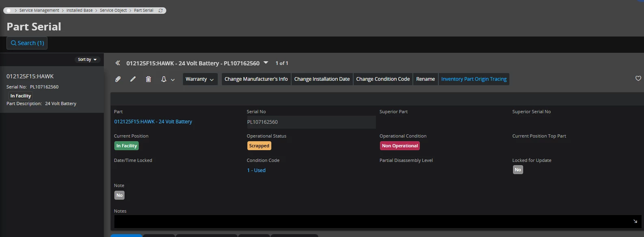Click Part Description: 24 Volt Battery in the list

(x=41, y=103)
